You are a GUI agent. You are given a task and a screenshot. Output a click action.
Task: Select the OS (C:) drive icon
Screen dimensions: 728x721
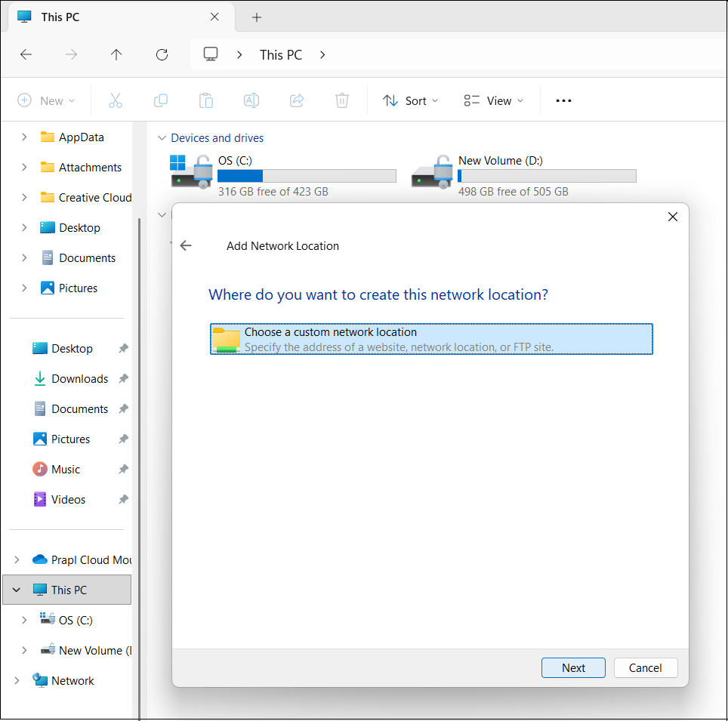tap(191, 171)
